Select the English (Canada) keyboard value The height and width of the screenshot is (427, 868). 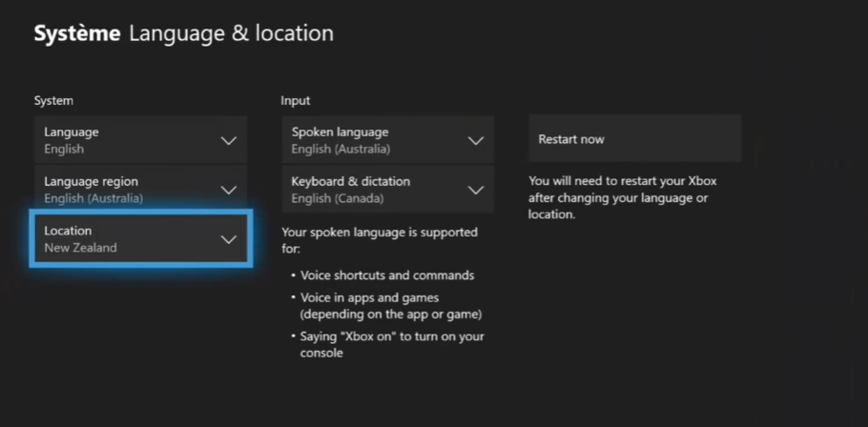point(337,199)
